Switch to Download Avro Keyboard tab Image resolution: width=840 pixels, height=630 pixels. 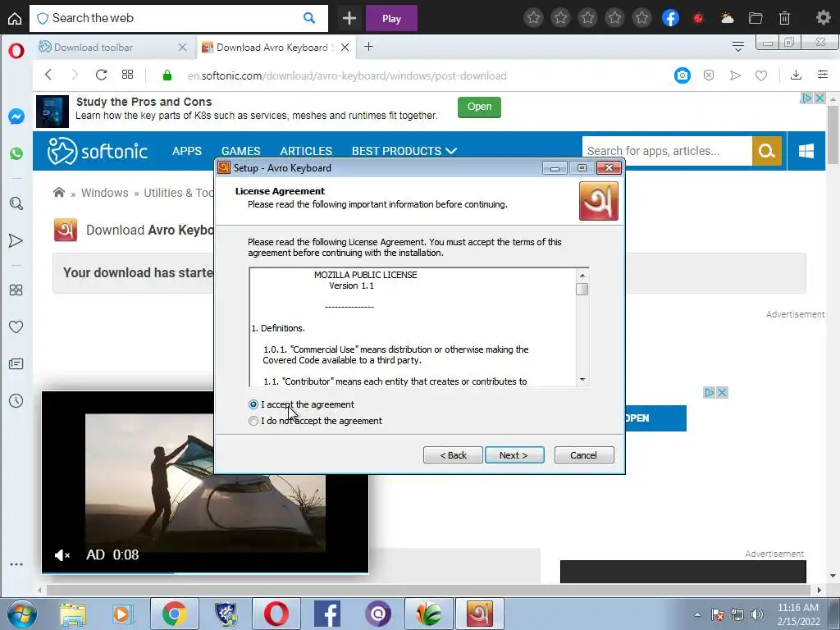(276, 47)
